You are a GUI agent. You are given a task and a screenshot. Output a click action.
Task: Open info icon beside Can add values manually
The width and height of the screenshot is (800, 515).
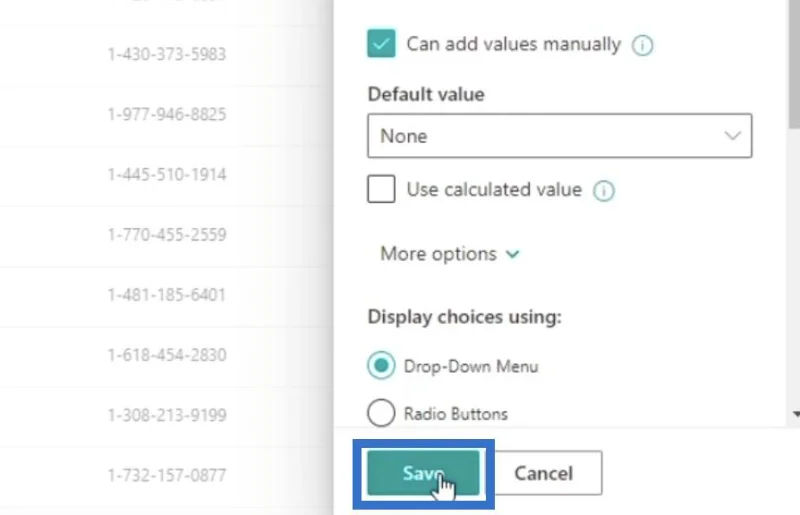pos(642,45)
